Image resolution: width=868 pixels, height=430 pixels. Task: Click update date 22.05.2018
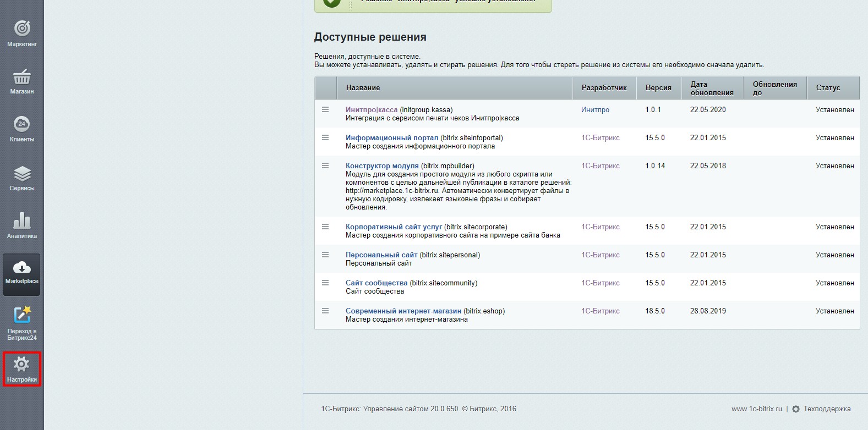(x=708, y=166)
